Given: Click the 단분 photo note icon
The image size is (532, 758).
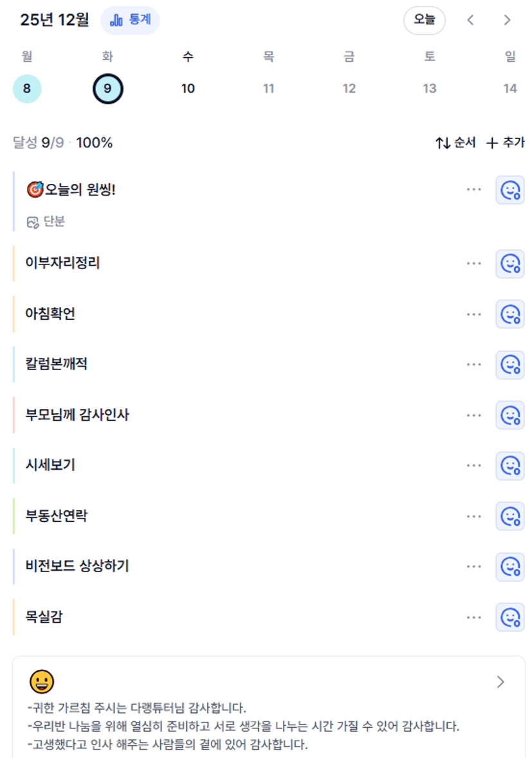Looking at the screenshot, I should coord(33,222).
